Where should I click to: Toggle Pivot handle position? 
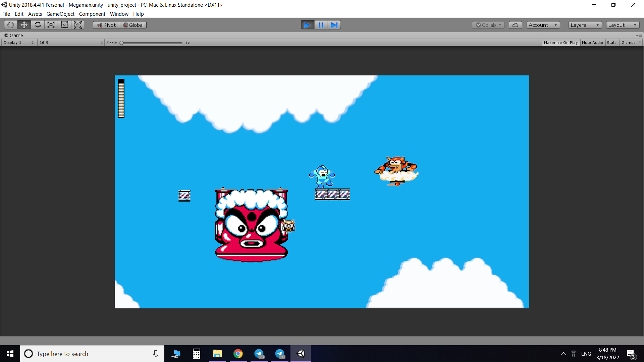point(106,25)
